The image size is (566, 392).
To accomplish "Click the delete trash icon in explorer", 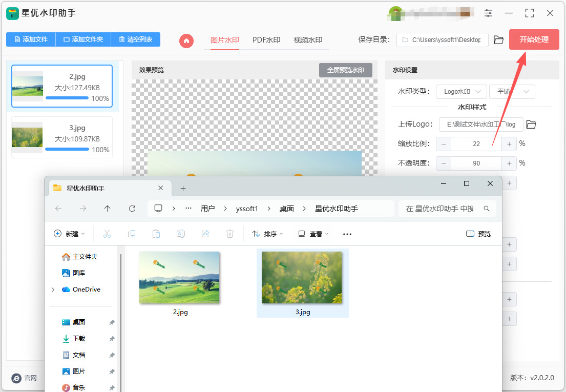I will click(230, 234).
